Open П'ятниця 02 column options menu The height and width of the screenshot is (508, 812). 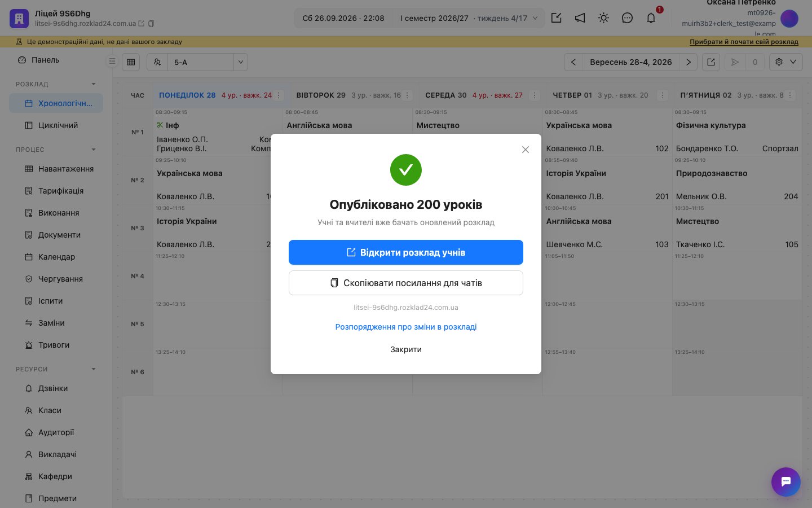click(790, 95)
